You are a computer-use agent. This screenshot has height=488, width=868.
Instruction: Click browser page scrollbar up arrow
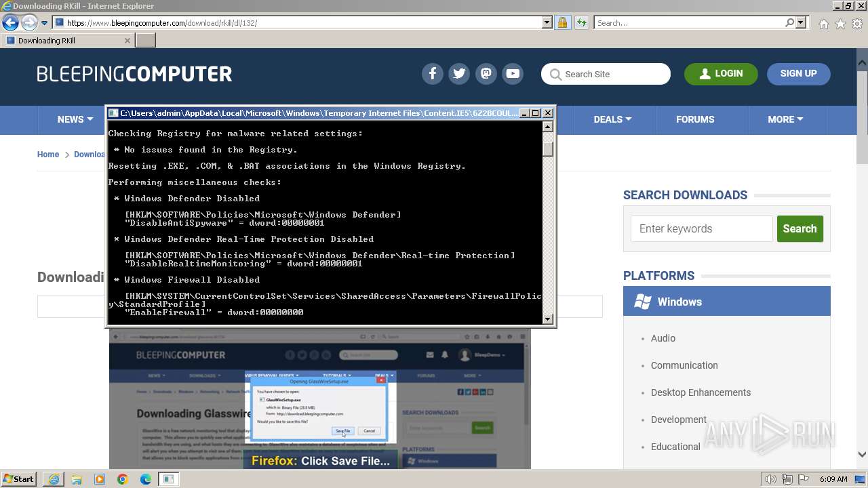coord(862,62)
